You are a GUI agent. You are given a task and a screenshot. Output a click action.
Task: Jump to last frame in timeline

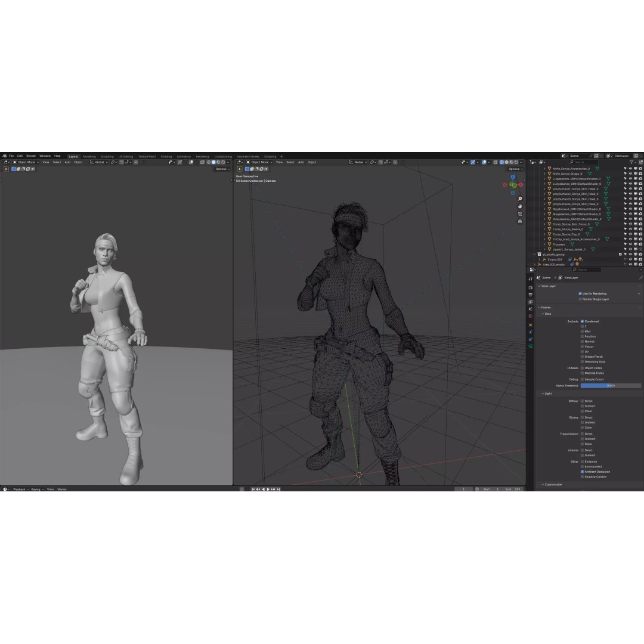[278, 489]
